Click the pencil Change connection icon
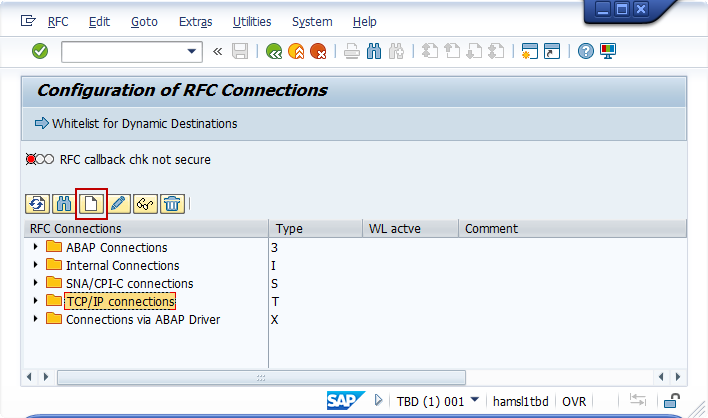This screenshot has width=708, height=418. 118,203
